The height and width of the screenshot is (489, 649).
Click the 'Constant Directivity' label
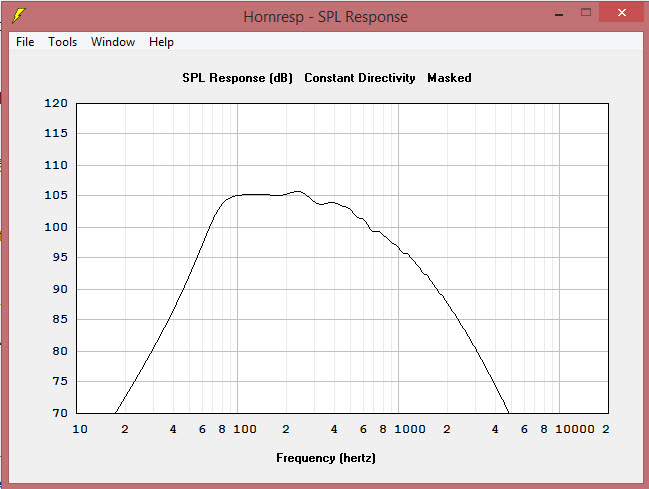(360, 78)
